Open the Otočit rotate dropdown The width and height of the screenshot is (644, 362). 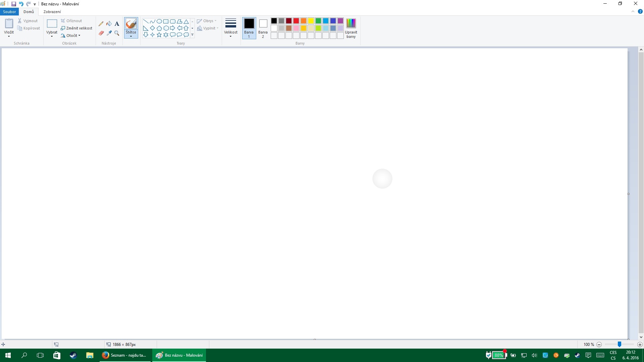click(71, 36)
